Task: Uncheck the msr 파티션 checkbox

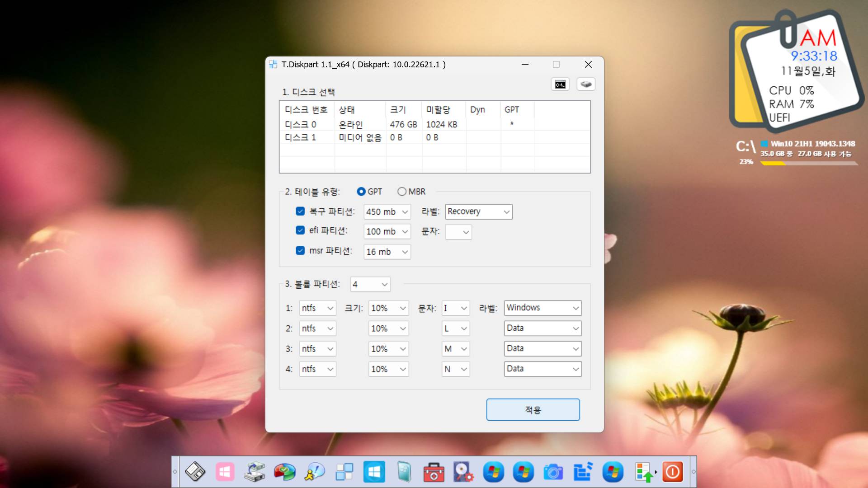Action: click(300, 250)
